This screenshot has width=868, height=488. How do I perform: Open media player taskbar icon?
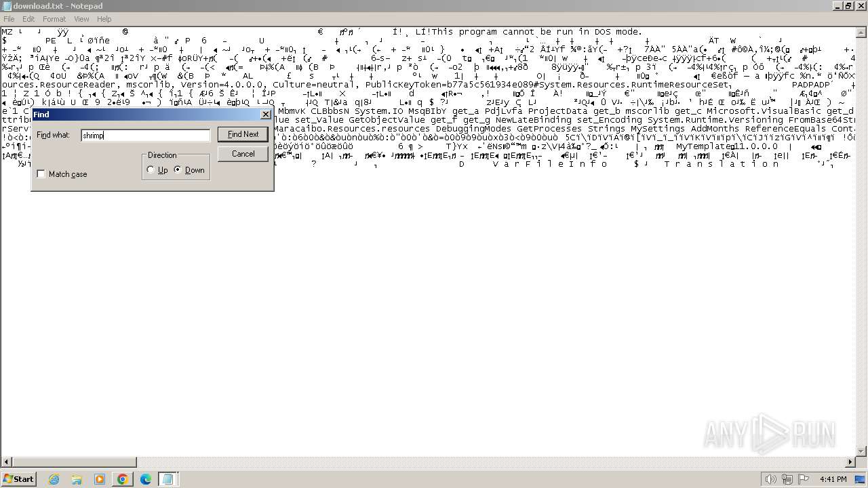pos(100,479)
